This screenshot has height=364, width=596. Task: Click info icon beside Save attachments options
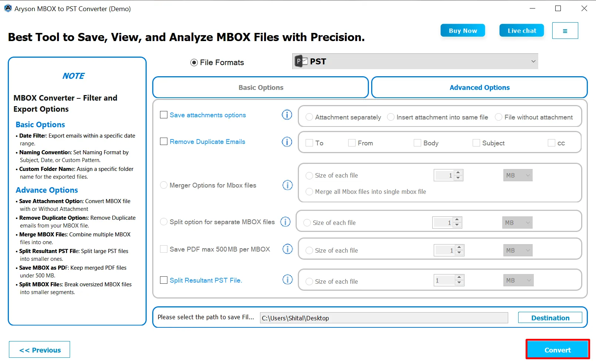point(287,115)
